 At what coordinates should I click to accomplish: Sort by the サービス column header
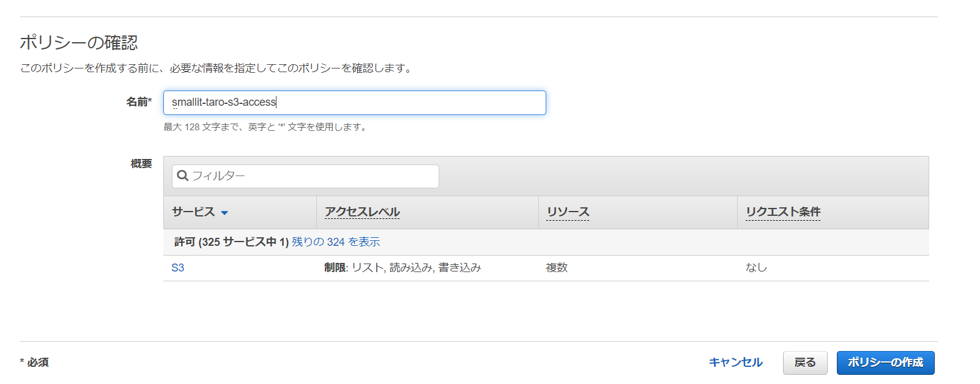coord(193,212)
